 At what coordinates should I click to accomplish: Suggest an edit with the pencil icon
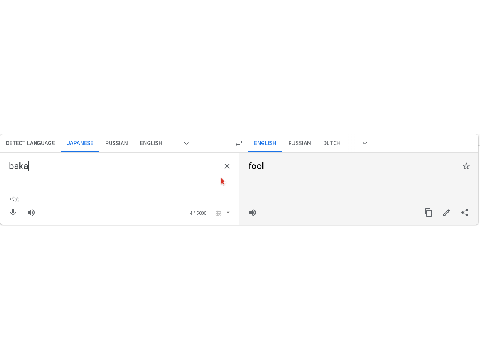coord(446,213)
